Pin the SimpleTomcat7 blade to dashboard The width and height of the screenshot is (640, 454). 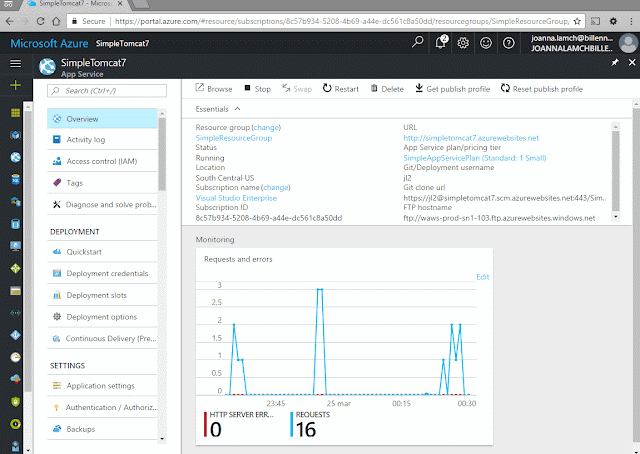(x=615, y=62)
